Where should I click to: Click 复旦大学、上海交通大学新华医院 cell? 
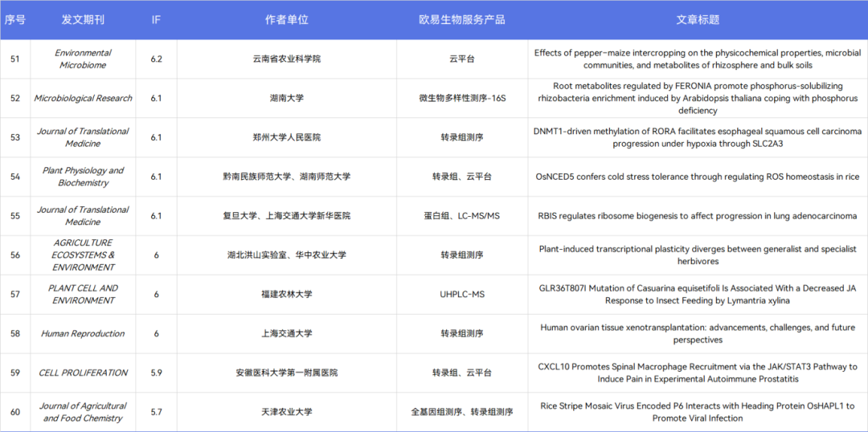tap(287, 216)
